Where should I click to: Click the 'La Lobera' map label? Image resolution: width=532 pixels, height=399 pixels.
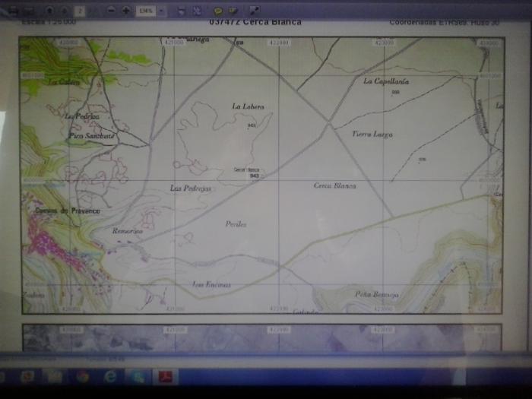tap(248, 106)
